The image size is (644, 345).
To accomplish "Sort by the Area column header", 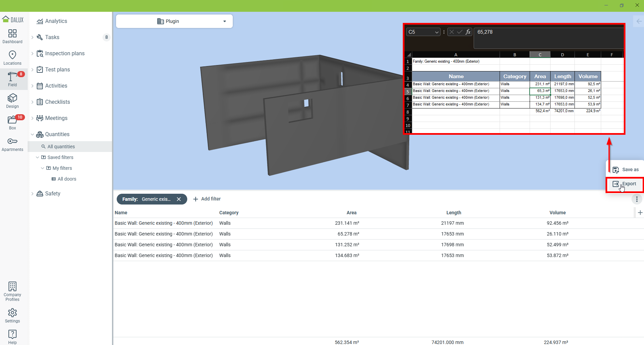I will [x=351, y=213].
